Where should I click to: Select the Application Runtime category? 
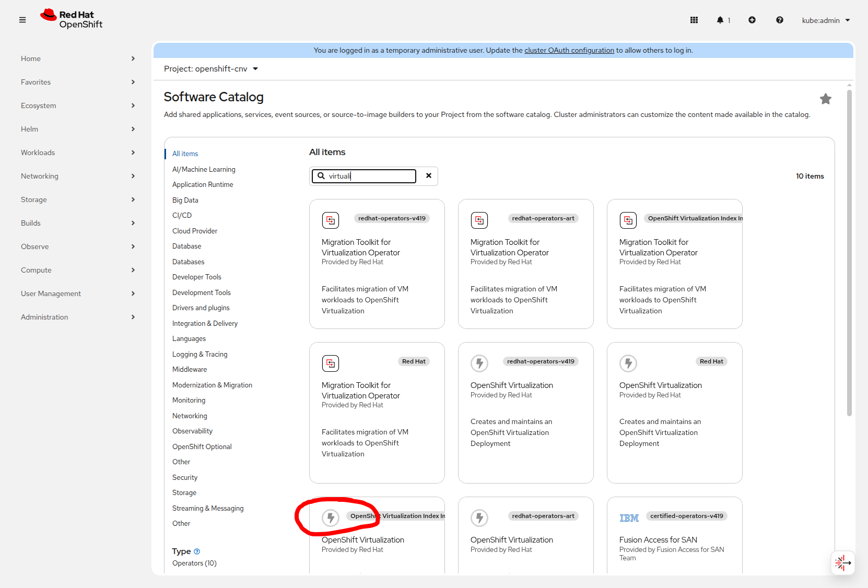click(x=203, y=184)
